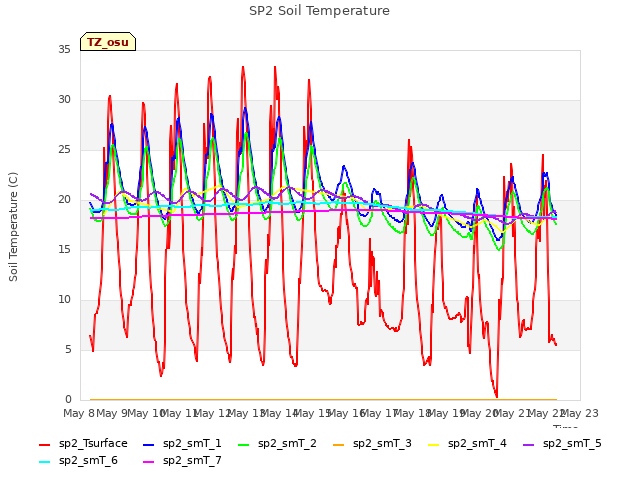Click the May 8 x-axis tick label
The height and width of the screenshot is (480, 640).
coord(78,413)
